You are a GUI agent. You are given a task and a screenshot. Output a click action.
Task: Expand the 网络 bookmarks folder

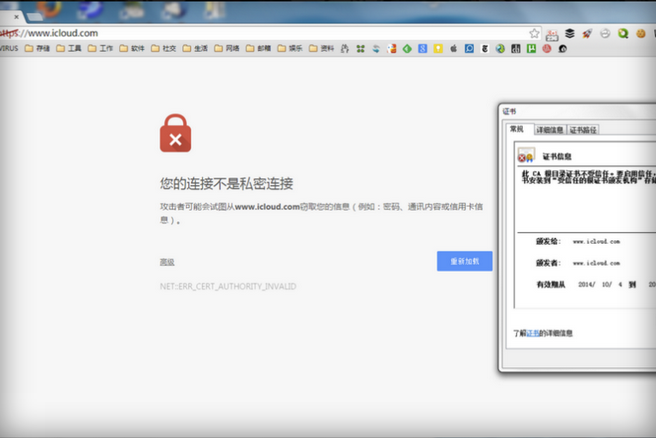227,49
